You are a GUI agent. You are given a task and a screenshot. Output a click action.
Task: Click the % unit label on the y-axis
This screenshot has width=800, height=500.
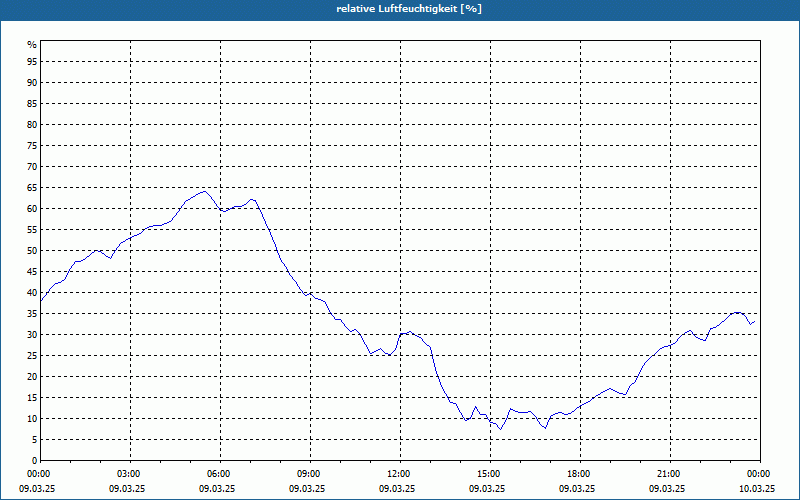pos(32,45)
